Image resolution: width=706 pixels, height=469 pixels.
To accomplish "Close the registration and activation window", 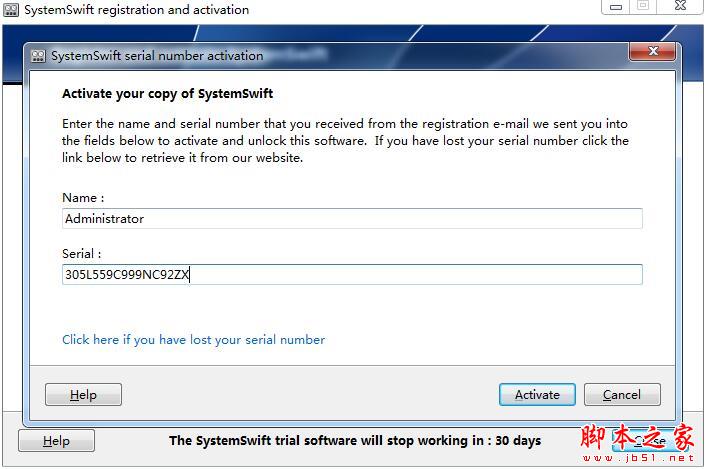I will click(x=677, y=6).
